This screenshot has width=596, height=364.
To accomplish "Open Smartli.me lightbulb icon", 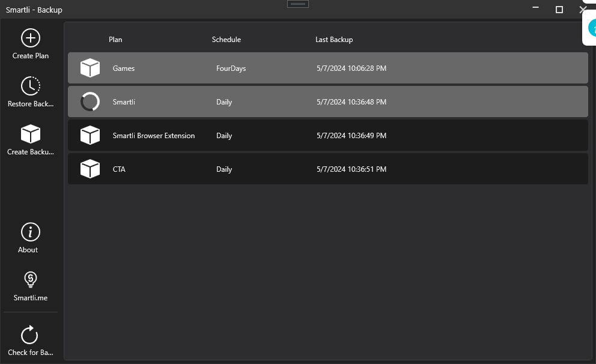I will 30,279.
